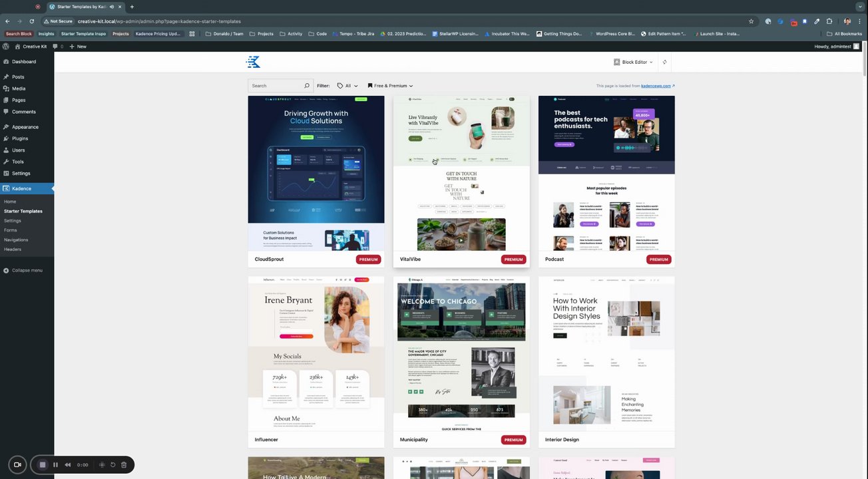Select the VitalVibe template thumbnail
The width and height of the screenshot is (868, 479).
pos(461,173)
